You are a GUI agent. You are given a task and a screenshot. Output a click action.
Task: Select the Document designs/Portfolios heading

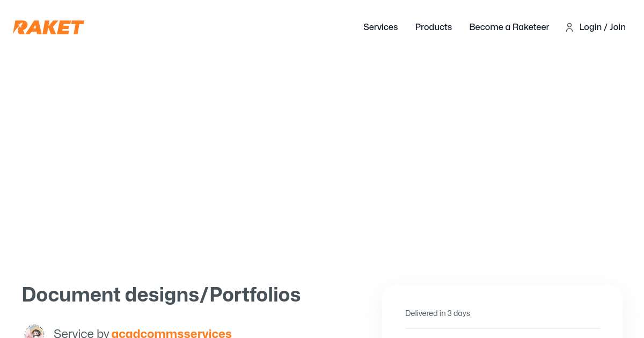point(161,295)
